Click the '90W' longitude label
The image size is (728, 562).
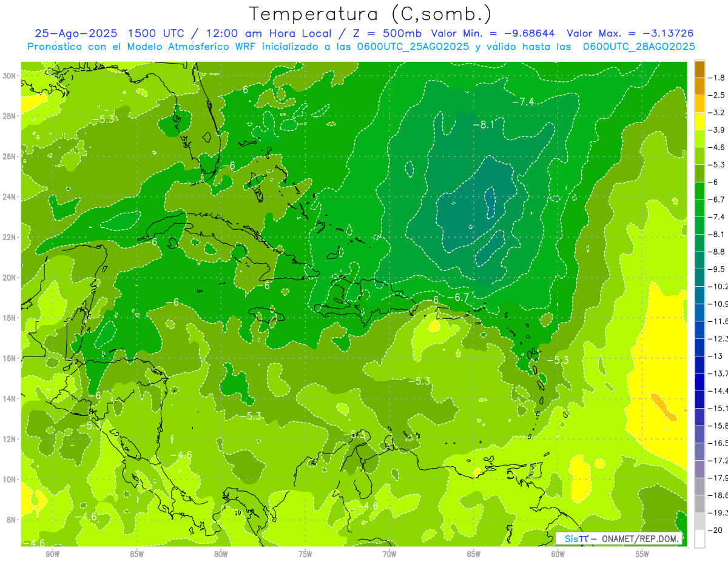(x=52, y=554)
